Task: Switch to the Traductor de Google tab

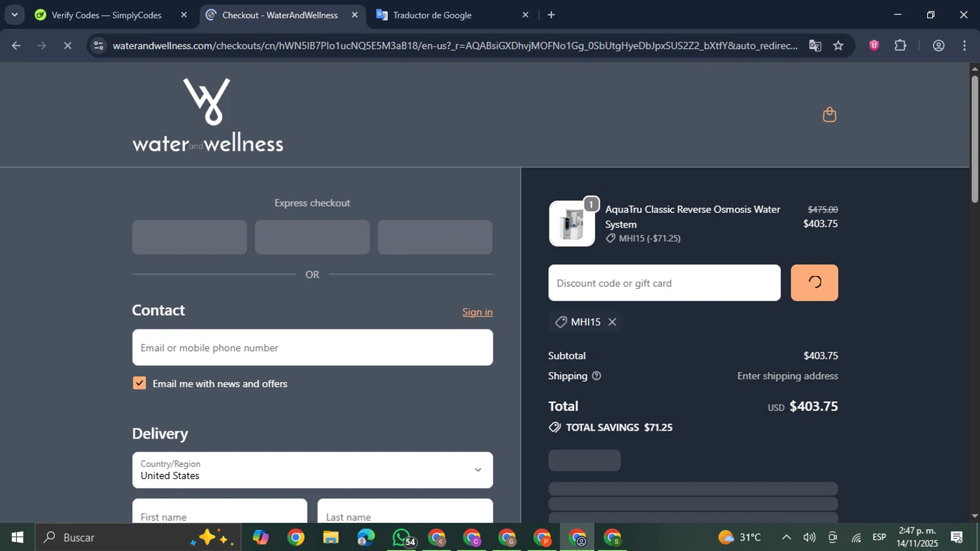Action: point(433,15)
